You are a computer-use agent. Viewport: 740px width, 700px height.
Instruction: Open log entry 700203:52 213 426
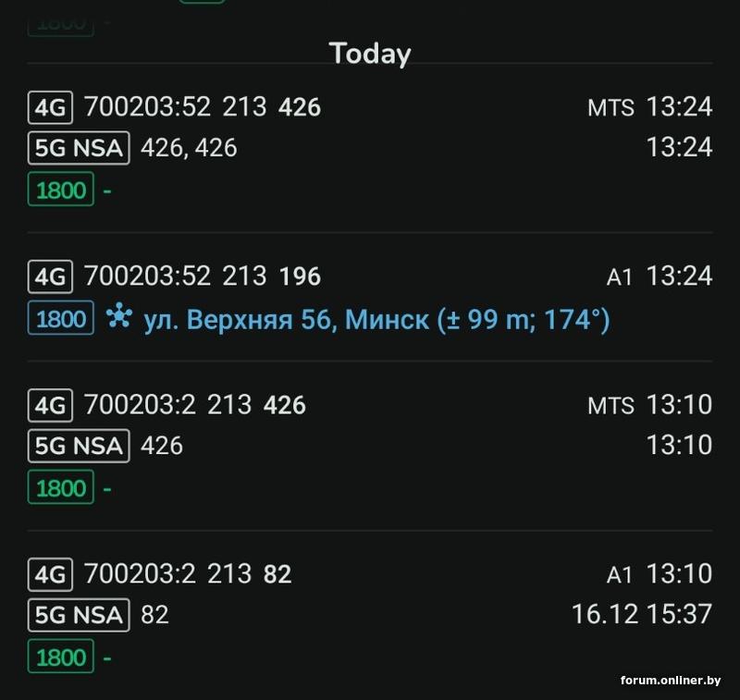pos(203,107)
